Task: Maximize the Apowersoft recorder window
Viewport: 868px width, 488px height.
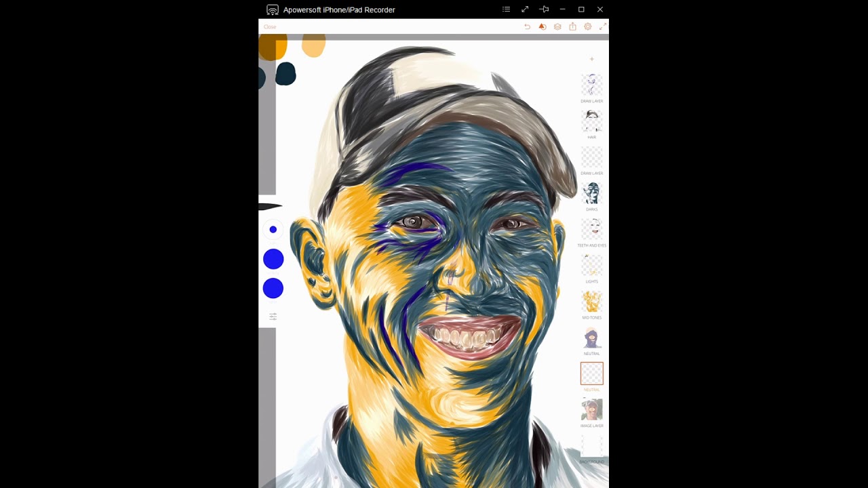Action: coord(581,9)
